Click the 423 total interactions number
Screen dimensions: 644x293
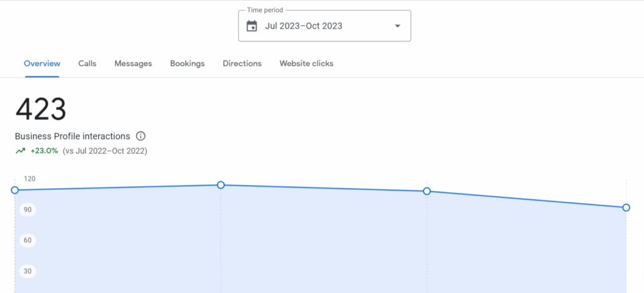pos(41,110)
